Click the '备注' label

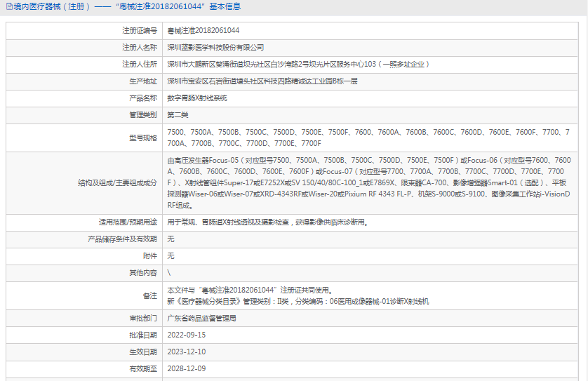150,296
